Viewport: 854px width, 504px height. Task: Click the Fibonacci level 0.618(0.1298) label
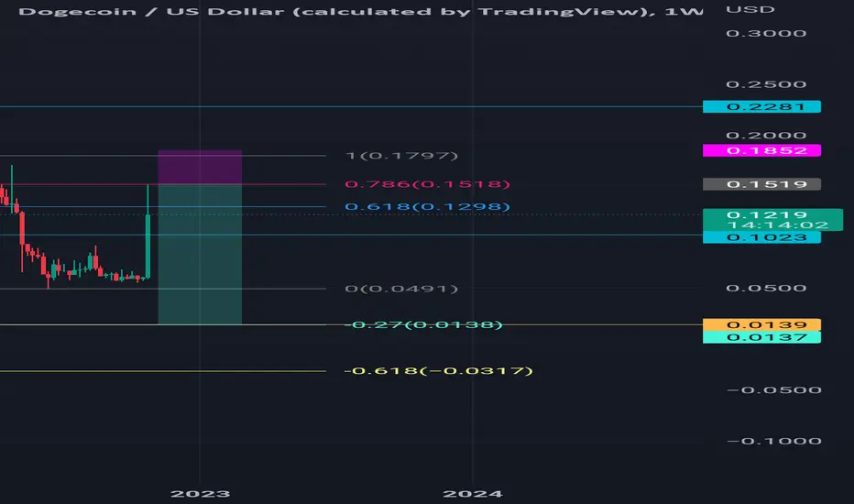pos(428,206)
